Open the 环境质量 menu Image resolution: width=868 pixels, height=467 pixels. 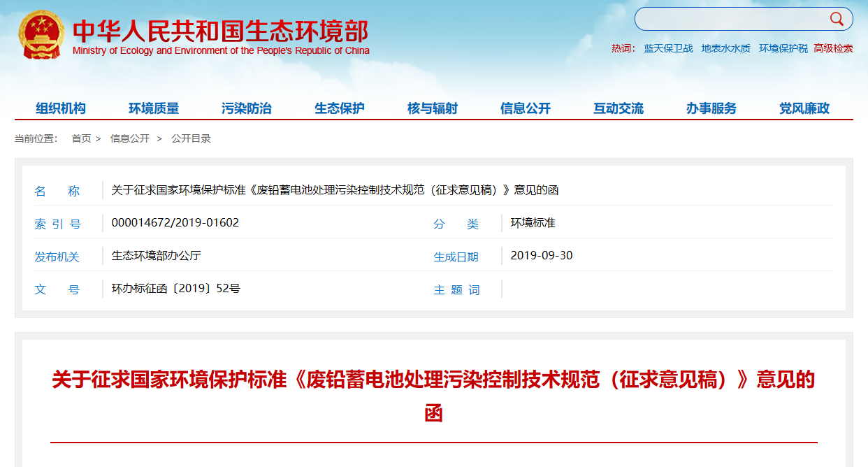point(154,108)
